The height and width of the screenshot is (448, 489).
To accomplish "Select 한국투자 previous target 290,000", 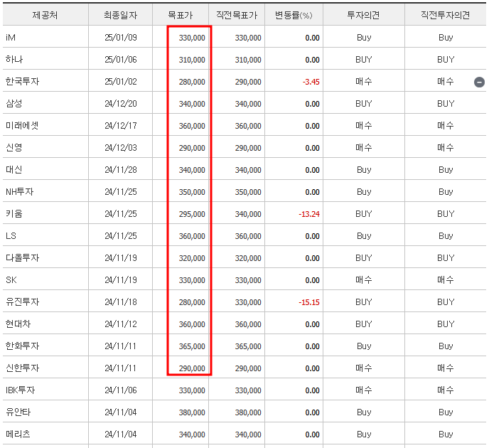I will (248, 82).
